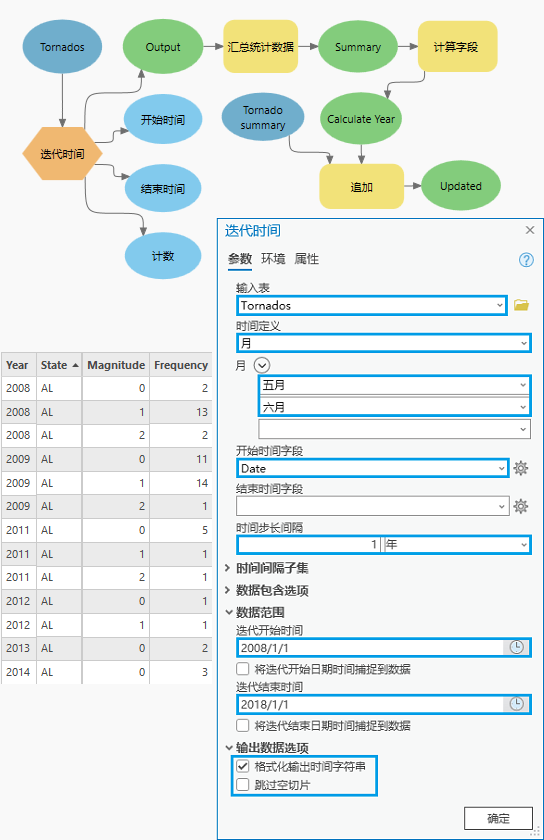544x840 pixels.
Task: Enable the 跳过空切片 checkbox
Action: click(243, 785)
